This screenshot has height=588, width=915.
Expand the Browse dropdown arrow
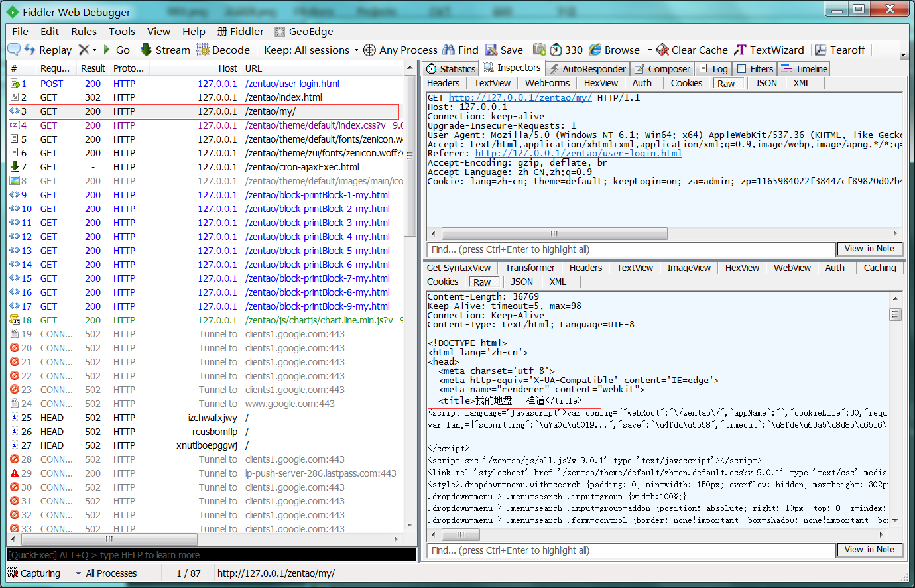coord(650,50)
